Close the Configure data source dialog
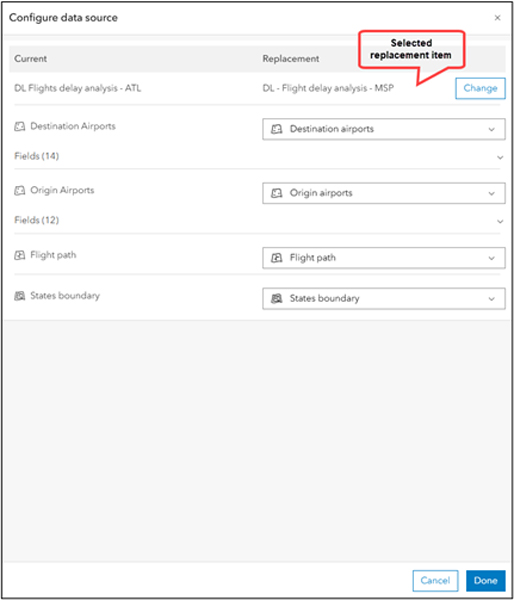514x600 pixels. point(497,18)
